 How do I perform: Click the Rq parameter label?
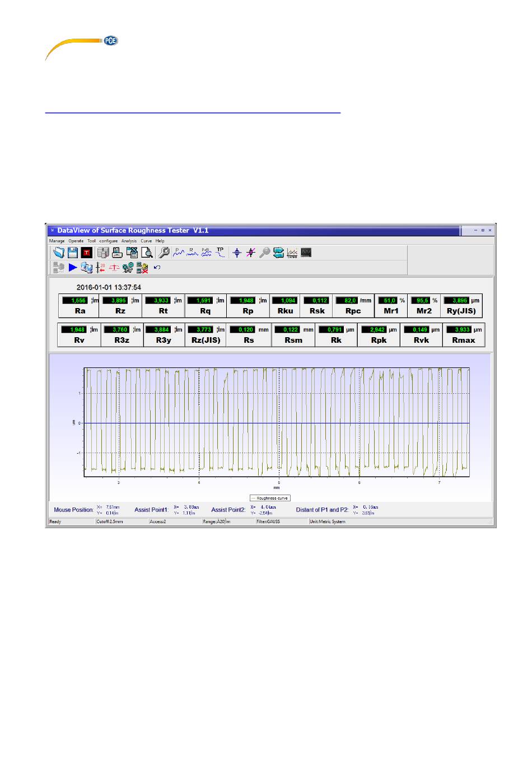click(206, 311)
